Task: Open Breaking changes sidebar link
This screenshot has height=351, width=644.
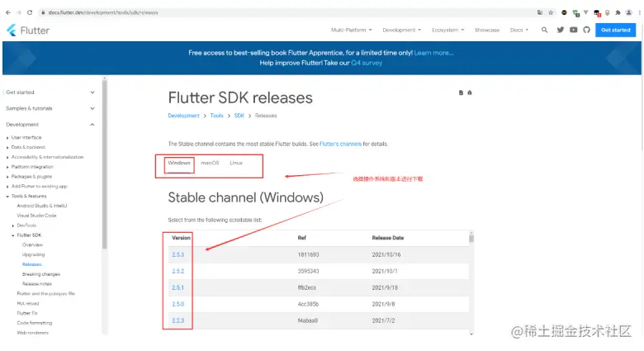Action: (x=41, y=274)
